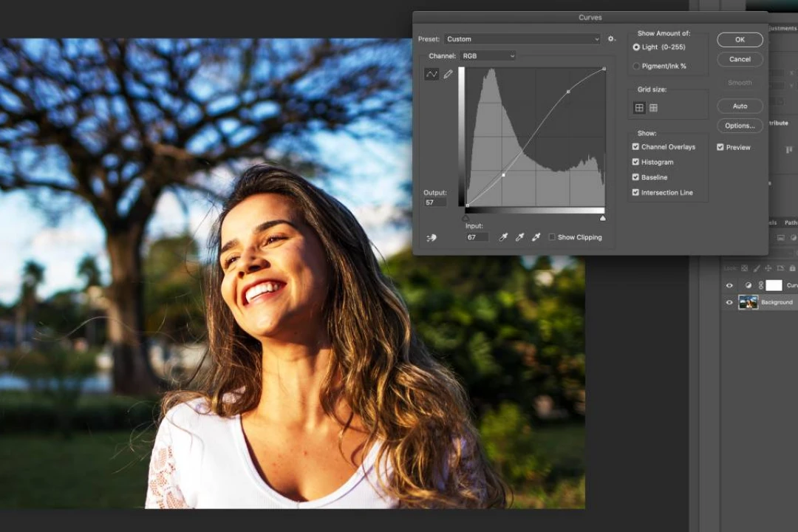Toggle the Channel Overlays checkbox
This screenshot has width=798, height=532.
pos(635,146)
